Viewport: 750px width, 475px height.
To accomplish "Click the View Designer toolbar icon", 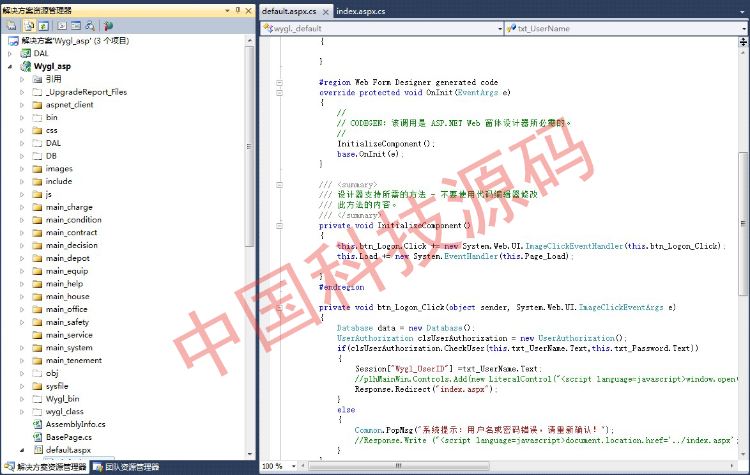I will pyautogui.click(x=76, y=26).
